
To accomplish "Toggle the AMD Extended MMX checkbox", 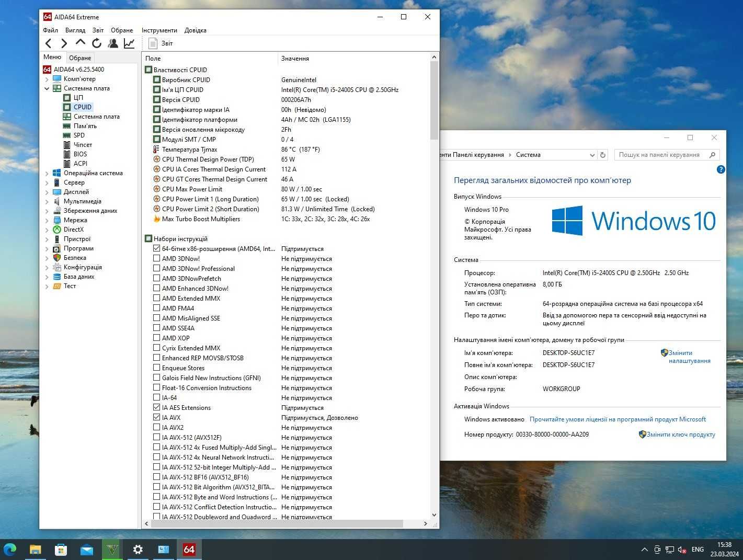I will point(156,299).
